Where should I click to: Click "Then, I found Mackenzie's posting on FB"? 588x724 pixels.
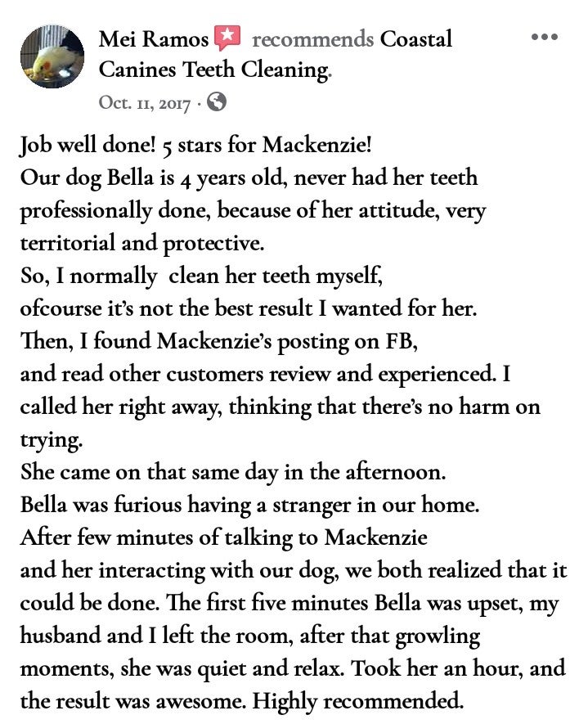pyautogui.click(x=219, y=341)
